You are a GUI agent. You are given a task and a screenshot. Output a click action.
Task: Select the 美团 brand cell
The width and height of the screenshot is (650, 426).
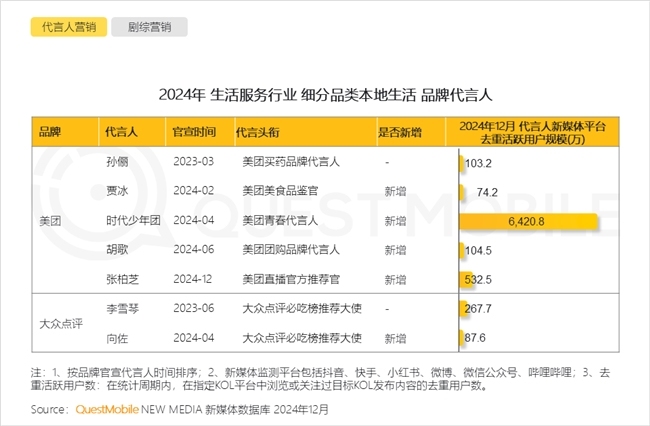pyautogui.click(x=49, y=220)
